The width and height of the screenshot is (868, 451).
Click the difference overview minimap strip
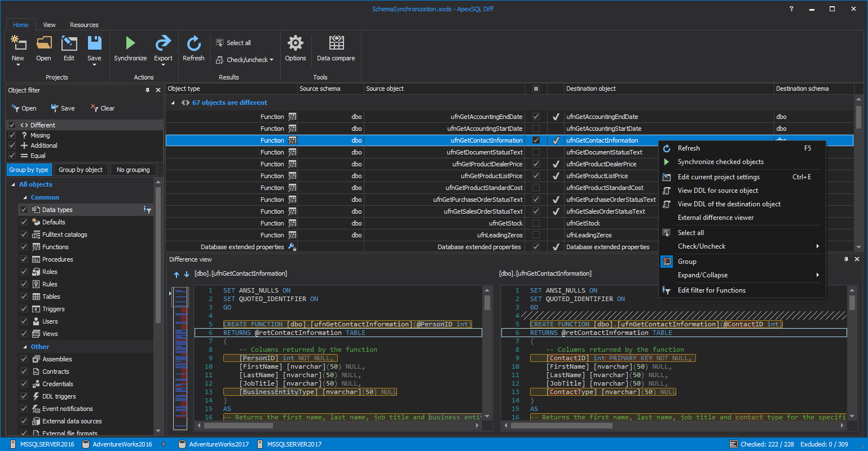point(180,359)
